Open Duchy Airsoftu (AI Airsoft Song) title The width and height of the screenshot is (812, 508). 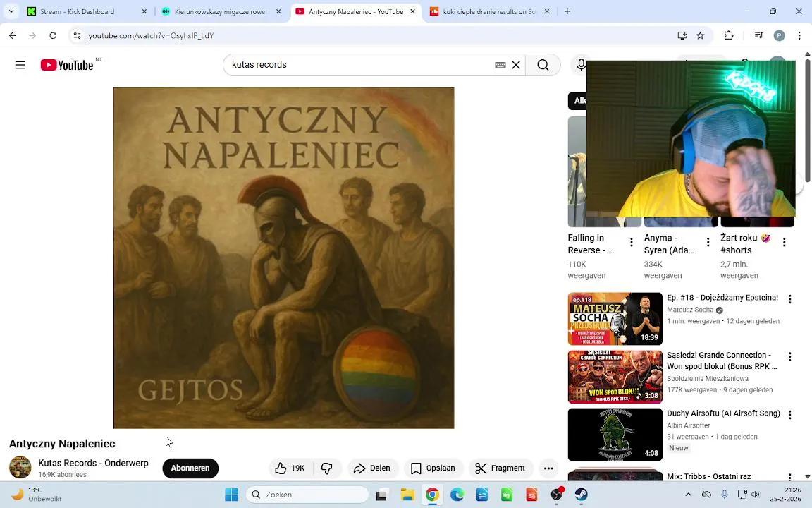723,413
